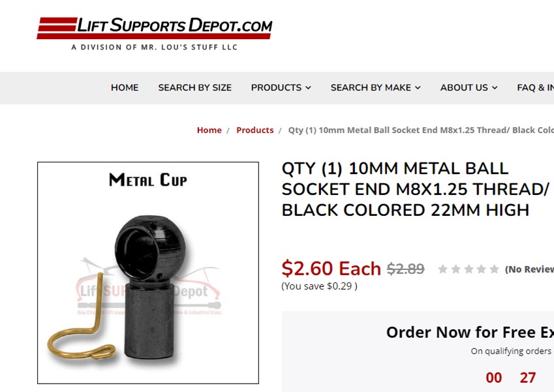Click the fourth review star
554x392 pixels.
tap(481, 269)
